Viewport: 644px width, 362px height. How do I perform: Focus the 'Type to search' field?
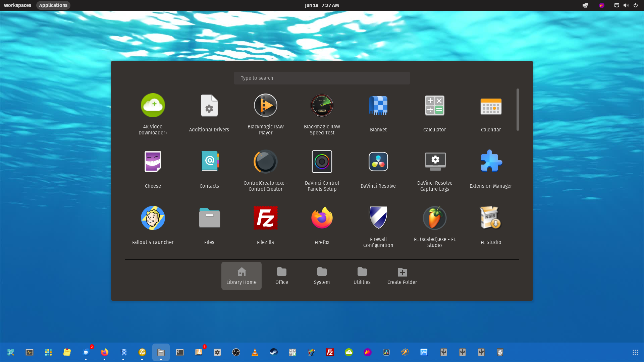tap(322, 78)
